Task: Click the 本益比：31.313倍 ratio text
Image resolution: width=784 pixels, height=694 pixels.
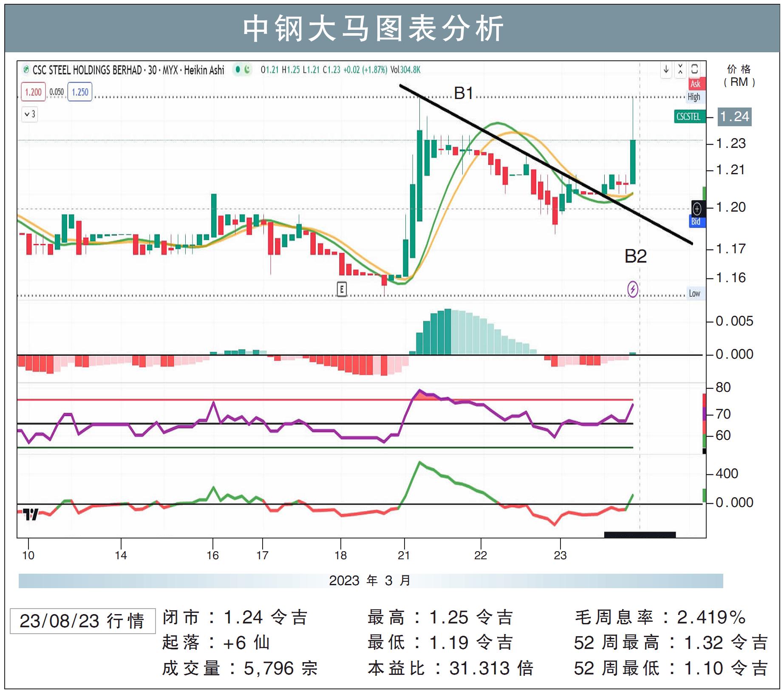Action: tap(451, 669)
